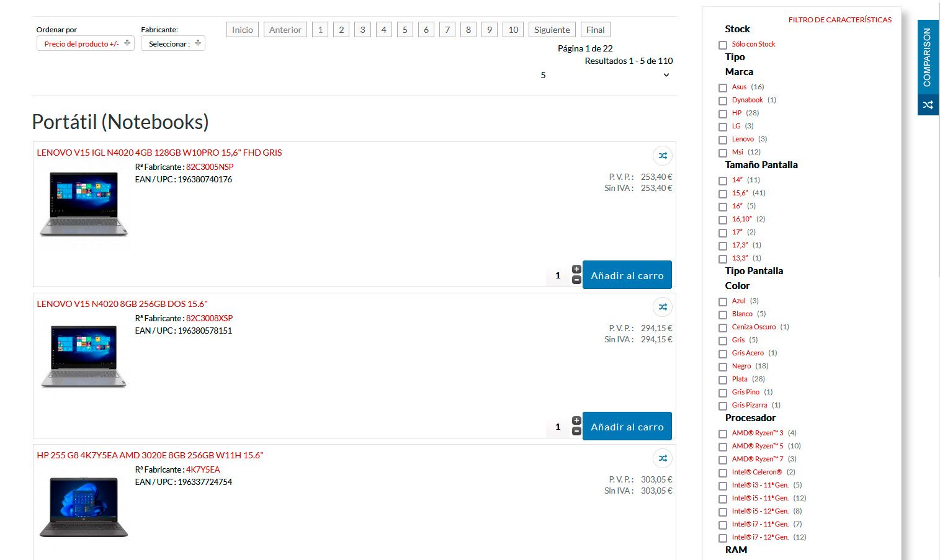Open the Precio del producto sort dropdown
Image resolution: width=940 pixels, height=560 pixels.
click(x=86, y=43)
